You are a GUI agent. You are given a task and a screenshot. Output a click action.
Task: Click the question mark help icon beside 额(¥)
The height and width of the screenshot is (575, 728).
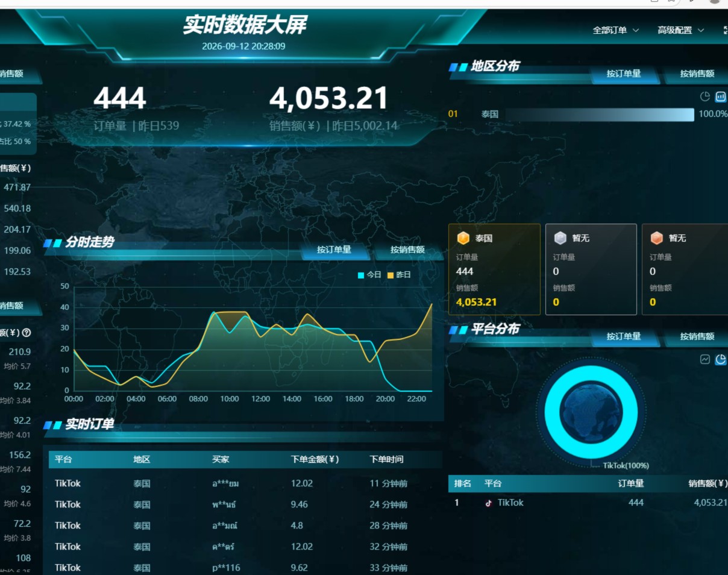[27, 333]
